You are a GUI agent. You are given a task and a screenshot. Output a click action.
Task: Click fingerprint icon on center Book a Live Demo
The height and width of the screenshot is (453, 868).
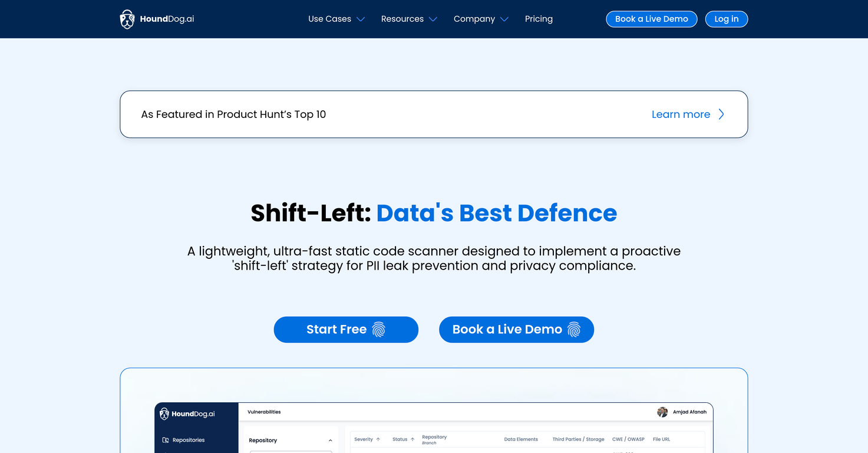pyautogui.click(x=574, y=330)
